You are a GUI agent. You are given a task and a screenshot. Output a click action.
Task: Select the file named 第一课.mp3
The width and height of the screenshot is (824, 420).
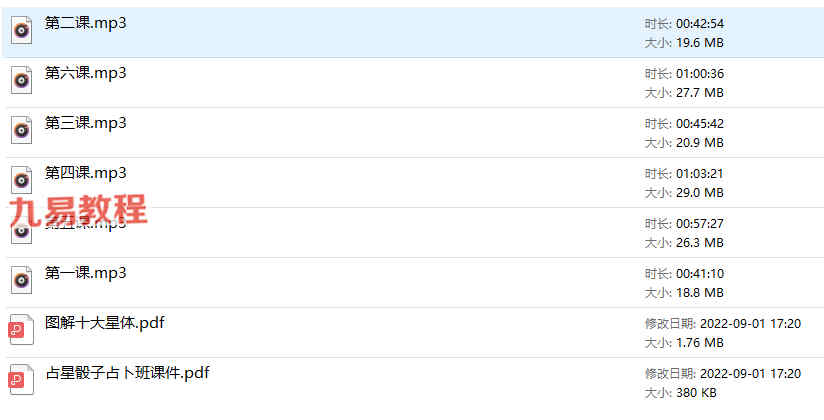click(86, 273)
